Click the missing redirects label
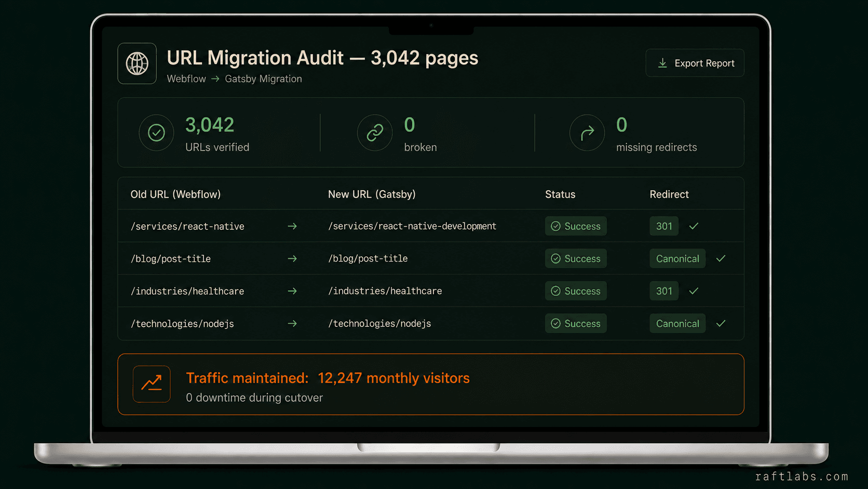 pos(657,147)
